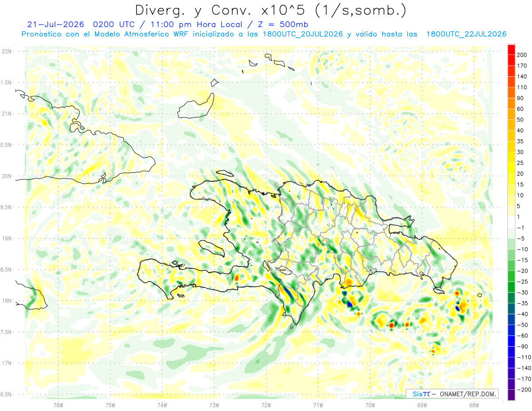
Task: Click the 22N latitude label
Action: [6, 51]
